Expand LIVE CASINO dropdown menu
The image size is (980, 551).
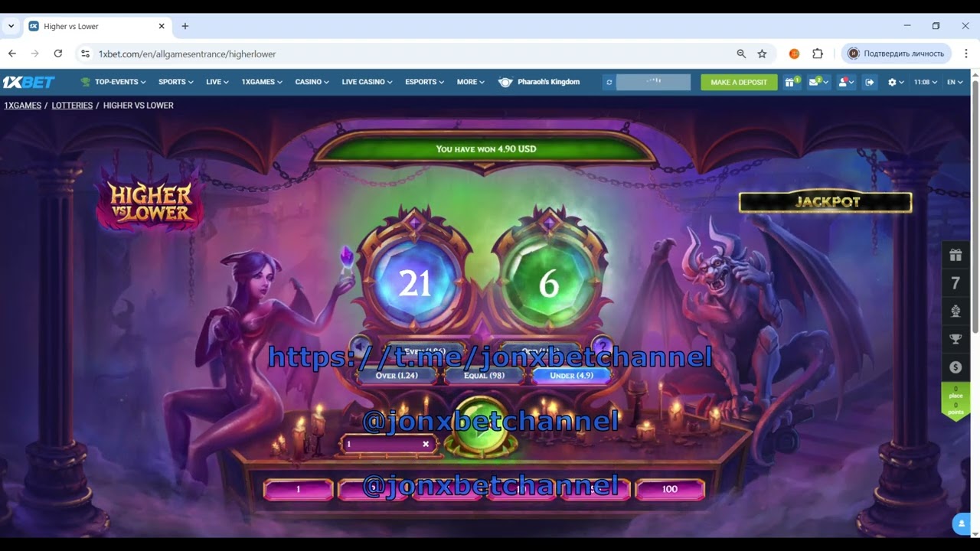coord(367,82)
